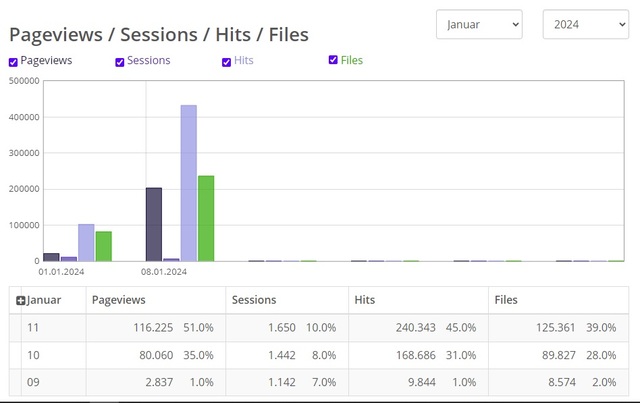Expand the Januar table plus icon

(x=21, y=300)
